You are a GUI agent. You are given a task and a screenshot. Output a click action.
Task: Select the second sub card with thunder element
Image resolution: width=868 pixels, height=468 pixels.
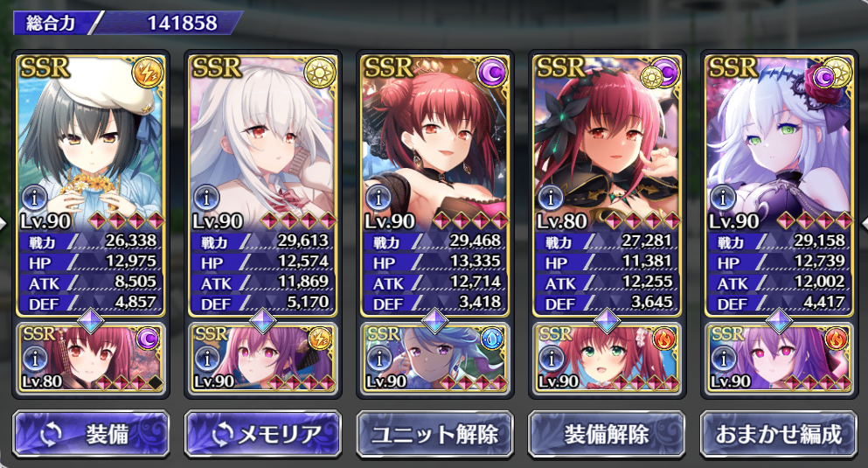263,358
